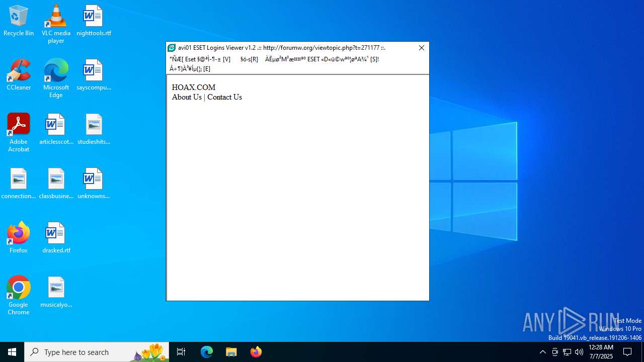Image resolution: width=644 pixels, height=362 pixels.
Task: Select the sayscompu... Word file
Action: point(94,75)
